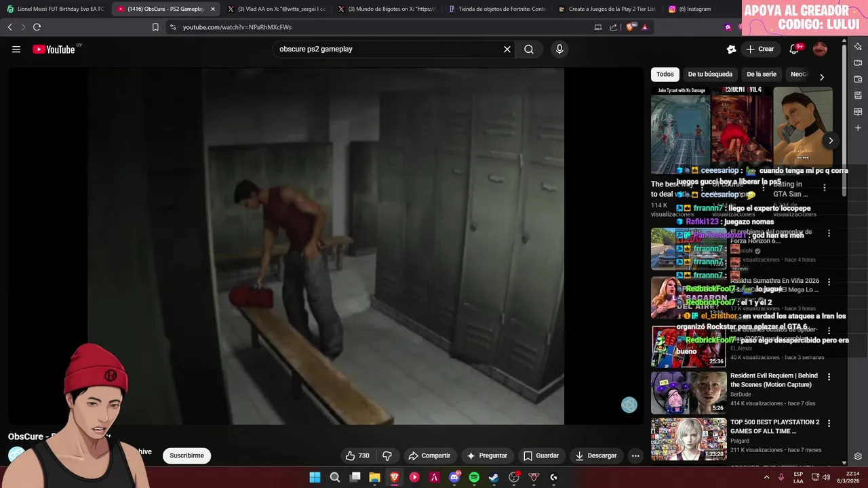The height and width of the screenshot is (488, 868).
Task: Switch to Lionel Messi FUT Birthday tab
Action: 56,9
